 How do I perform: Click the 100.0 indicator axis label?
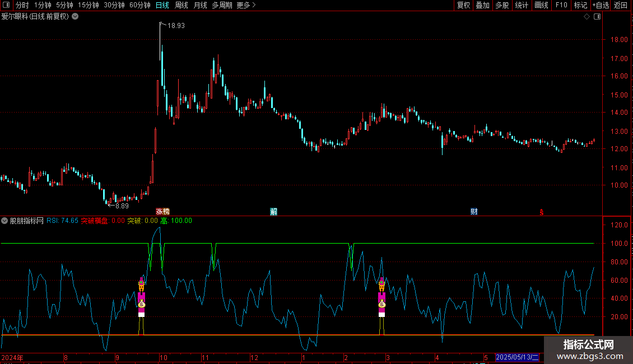[x=619, y=244]
